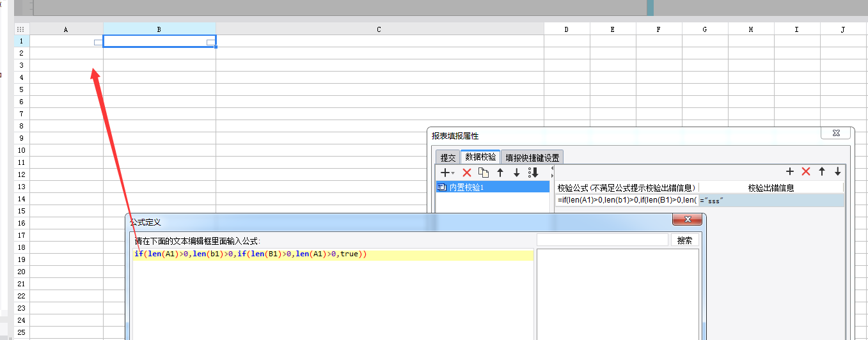
Task: Click the 校验出错信息 cell containing "sss"
Action: coord(771,201)
